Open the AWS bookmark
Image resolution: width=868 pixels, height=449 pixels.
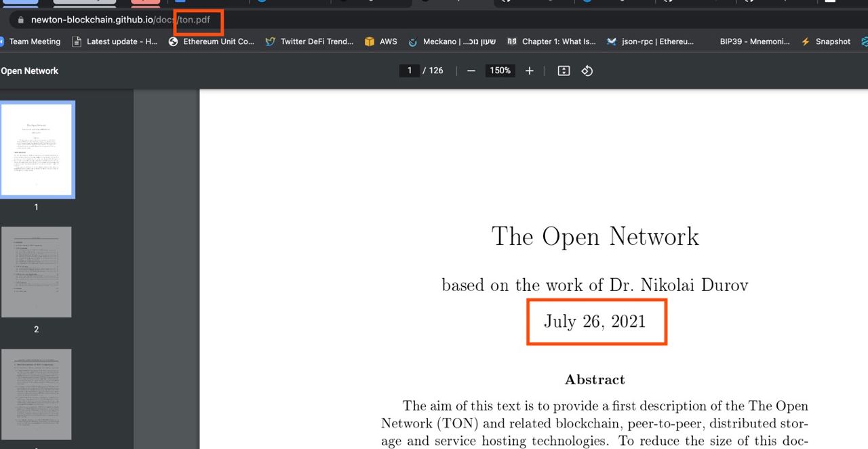381,41
